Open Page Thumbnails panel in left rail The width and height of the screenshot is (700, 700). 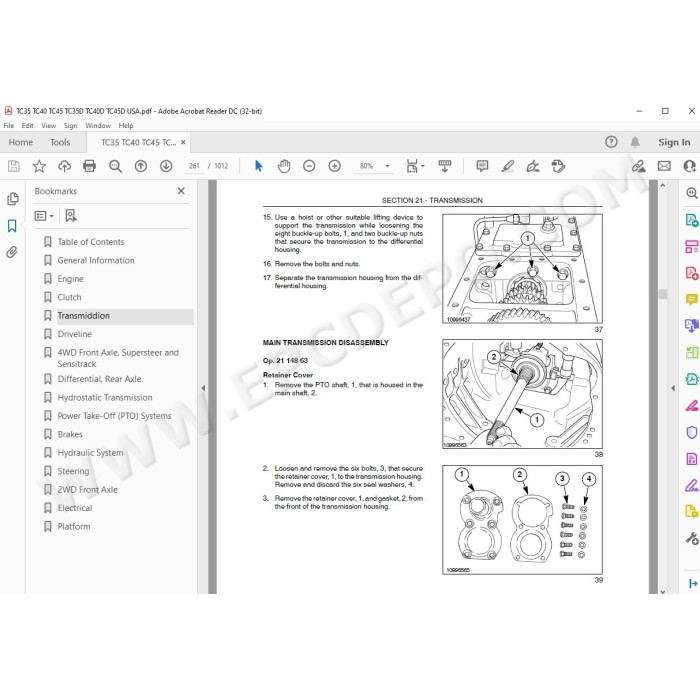[x=12, y=199]
